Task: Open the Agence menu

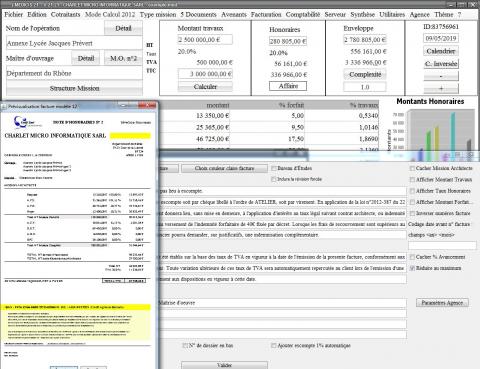Action: point(419,14)
